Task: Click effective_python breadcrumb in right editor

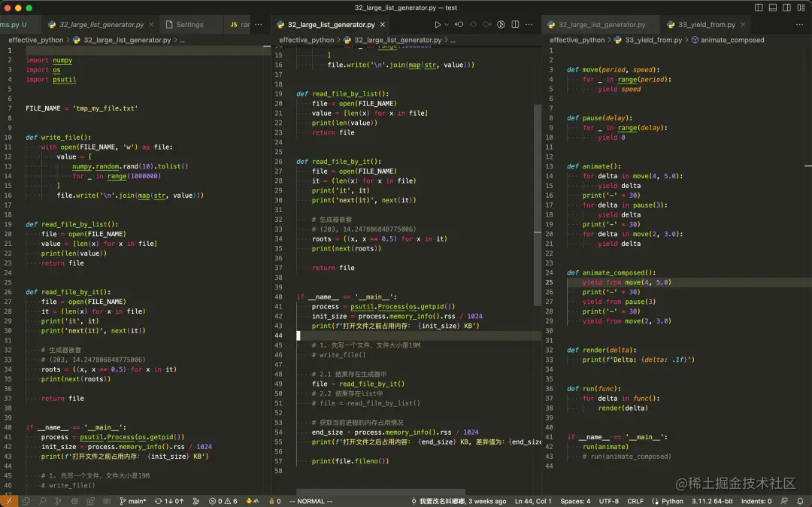Action: coord(577,40)
